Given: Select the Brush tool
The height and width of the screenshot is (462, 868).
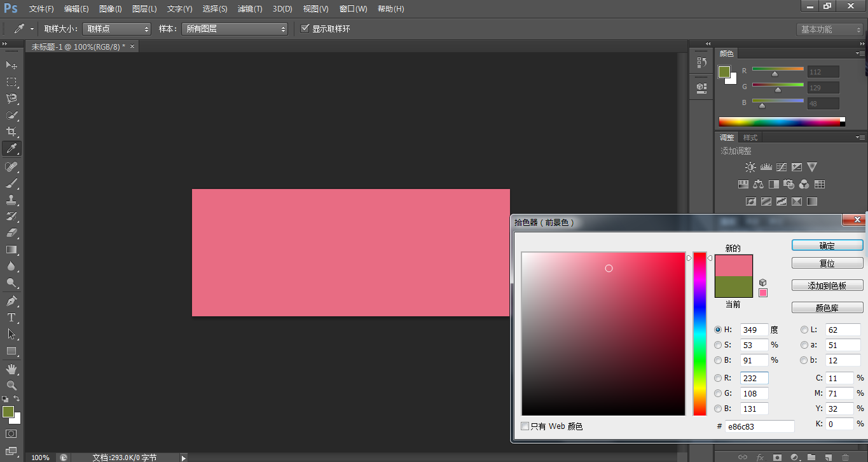Looking at the screenshot, I should tap(11, 183).
